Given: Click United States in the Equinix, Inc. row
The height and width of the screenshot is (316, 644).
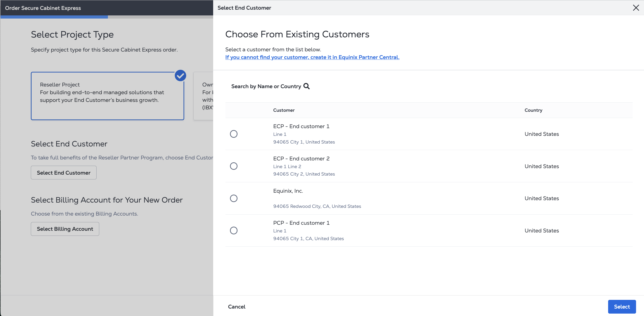Looking at the screenshot, I should pyautogui.click(x=541, y=198).
